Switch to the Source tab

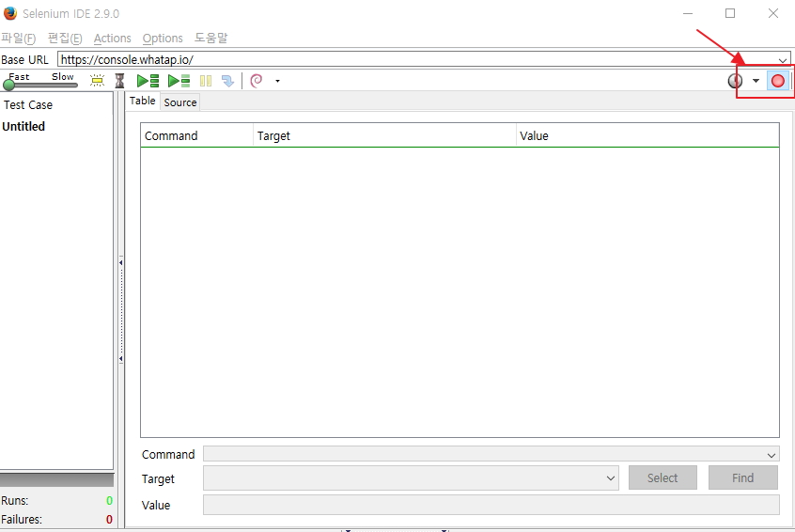coord(180,102)
